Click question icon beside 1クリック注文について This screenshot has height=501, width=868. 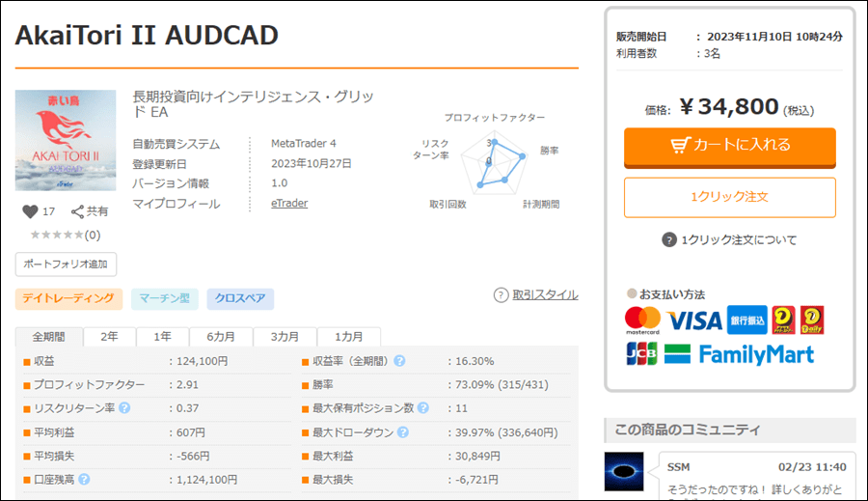coord(669,240)
